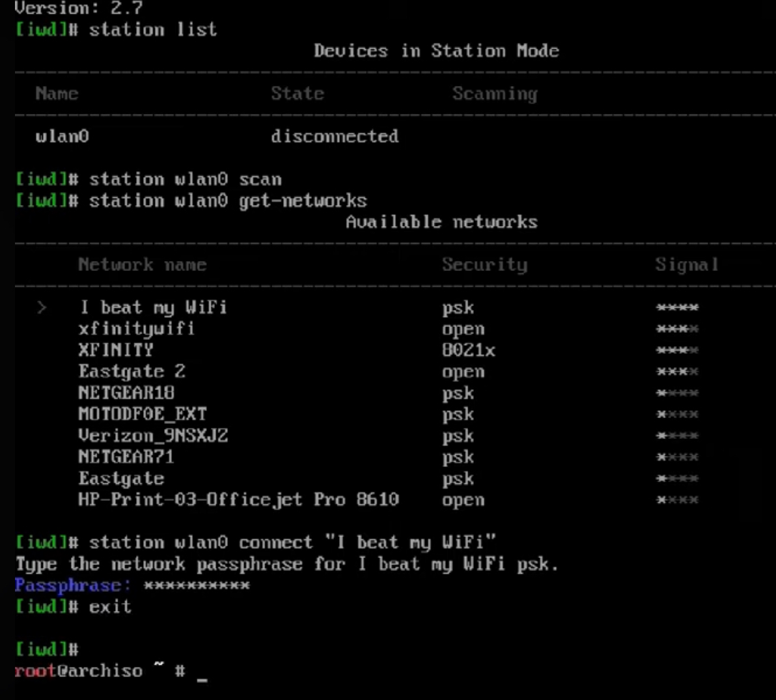Select NETGEAR18 in the network list

tap(126, 393)
